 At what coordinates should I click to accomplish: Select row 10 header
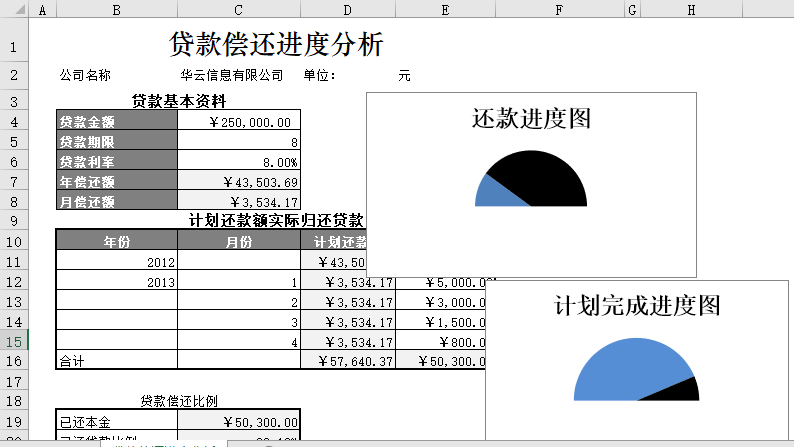tap(14, 241)
